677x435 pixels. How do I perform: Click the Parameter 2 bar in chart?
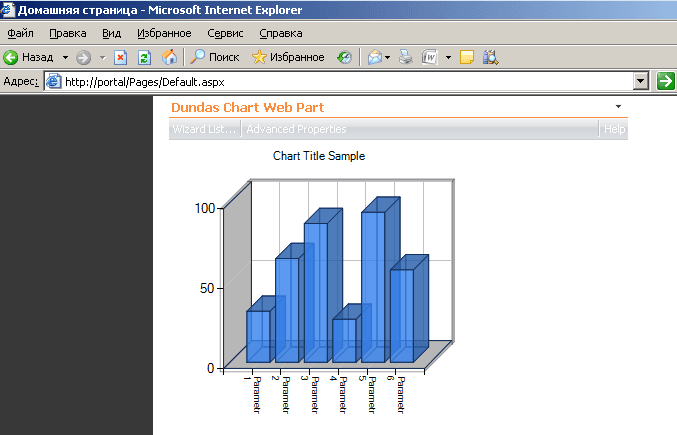pos(287,310)
